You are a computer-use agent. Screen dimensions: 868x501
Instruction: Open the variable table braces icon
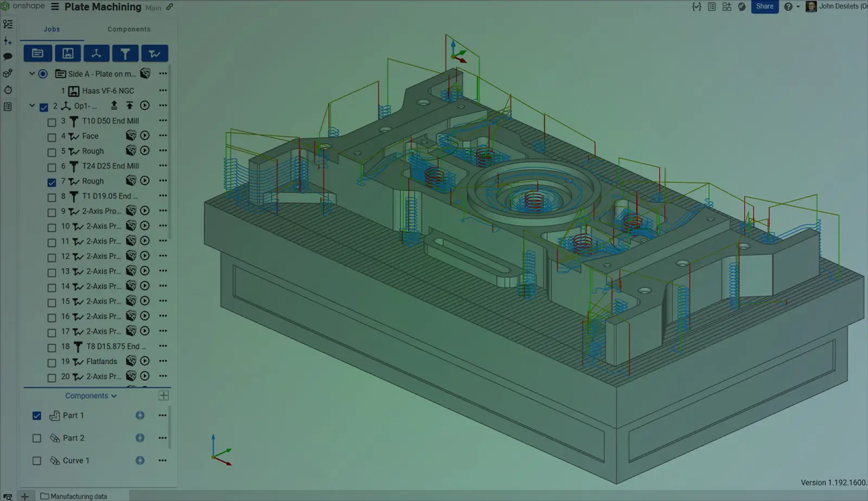pyautogui.click(x=697, y=7)
